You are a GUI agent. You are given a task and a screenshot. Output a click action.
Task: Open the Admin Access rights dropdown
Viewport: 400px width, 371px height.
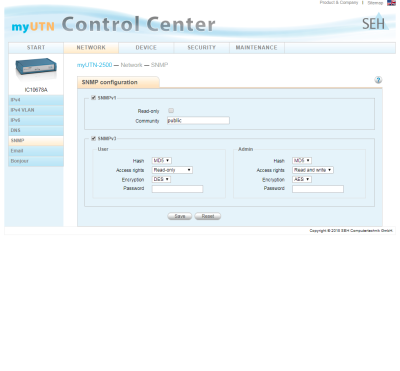point(313,170)
